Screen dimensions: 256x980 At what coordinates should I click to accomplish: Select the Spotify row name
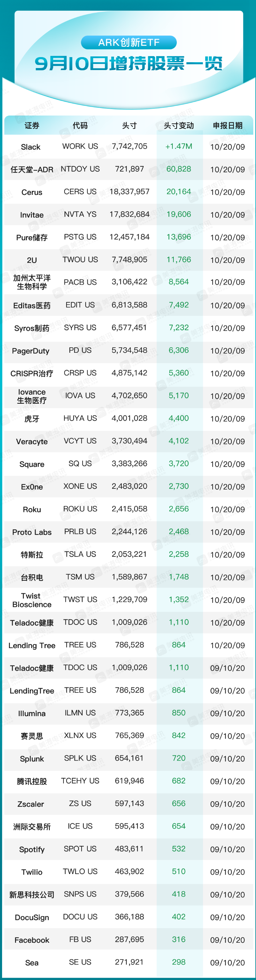[32, 849]
